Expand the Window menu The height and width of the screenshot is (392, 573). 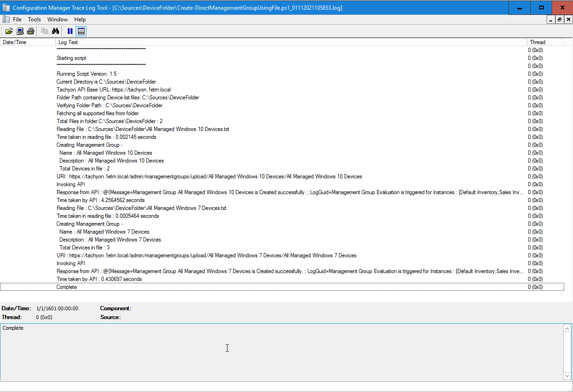coord(58,20)
